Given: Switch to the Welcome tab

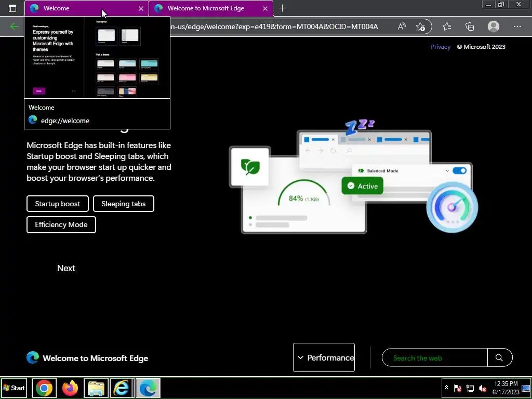Looking at the screenshot, I should click(87, 8).
